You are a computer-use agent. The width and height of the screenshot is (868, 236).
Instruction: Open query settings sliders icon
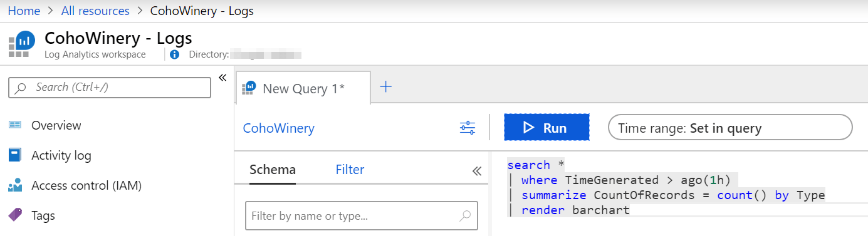[468, 128]
